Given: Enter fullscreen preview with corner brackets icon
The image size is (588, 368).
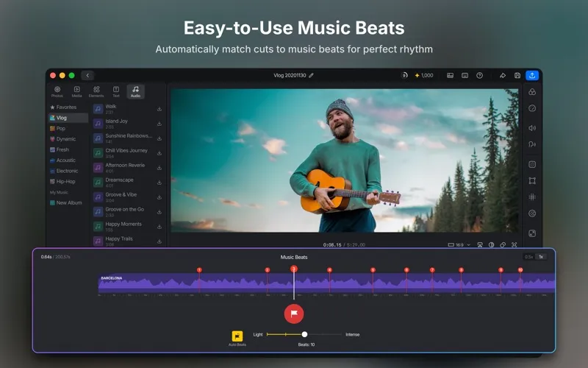Looking at the screenshot, I should click(514, 245).
